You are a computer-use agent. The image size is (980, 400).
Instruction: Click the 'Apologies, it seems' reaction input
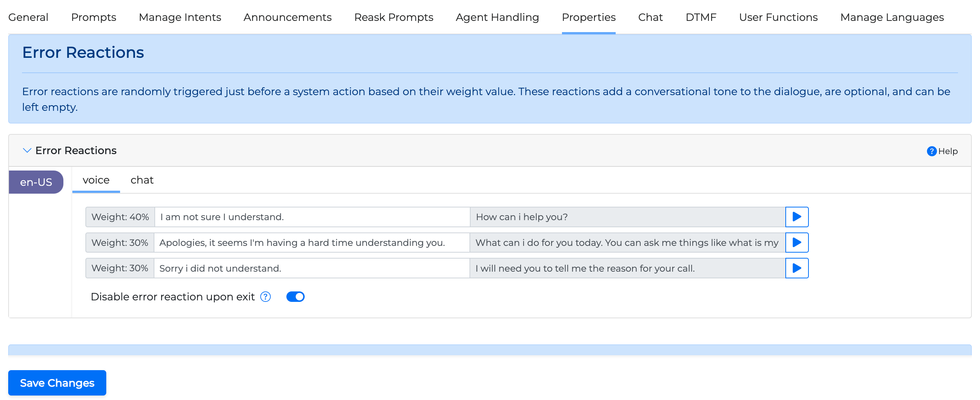pos(312,243)
